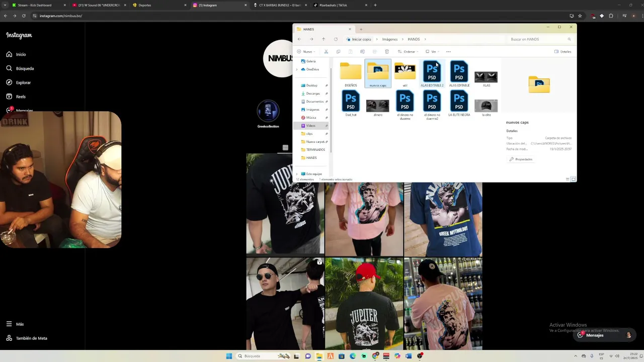Open the la elite image thumbnail
This screenshot has height=362, width=644.
pyautogui.click(x=486, y=106)
